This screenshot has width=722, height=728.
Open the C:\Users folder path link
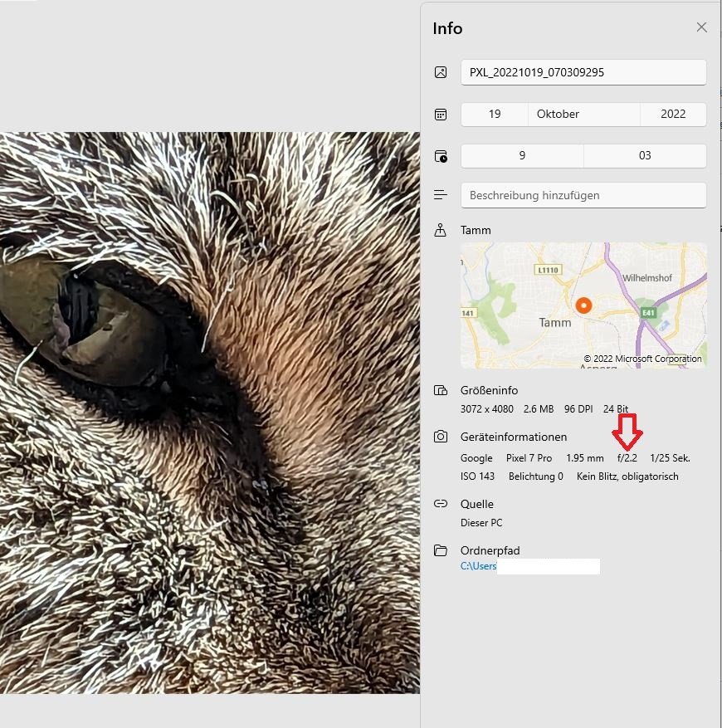(479, 566)
